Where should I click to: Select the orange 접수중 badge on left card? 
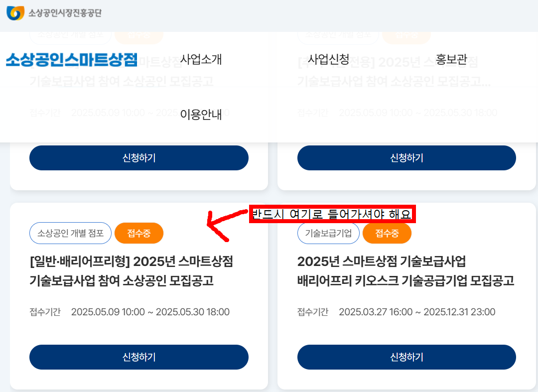138,233
